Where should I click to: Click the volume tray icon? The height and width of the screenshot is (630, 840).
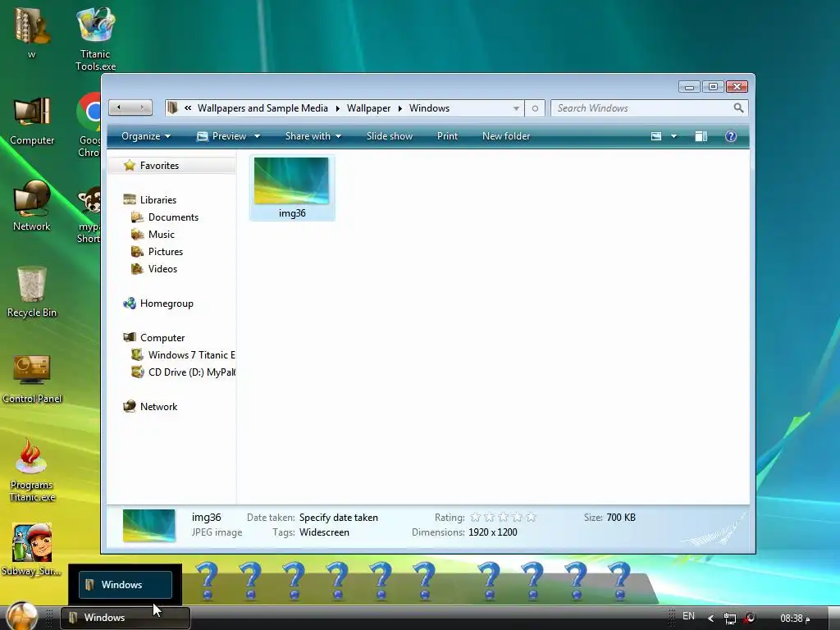749,619
